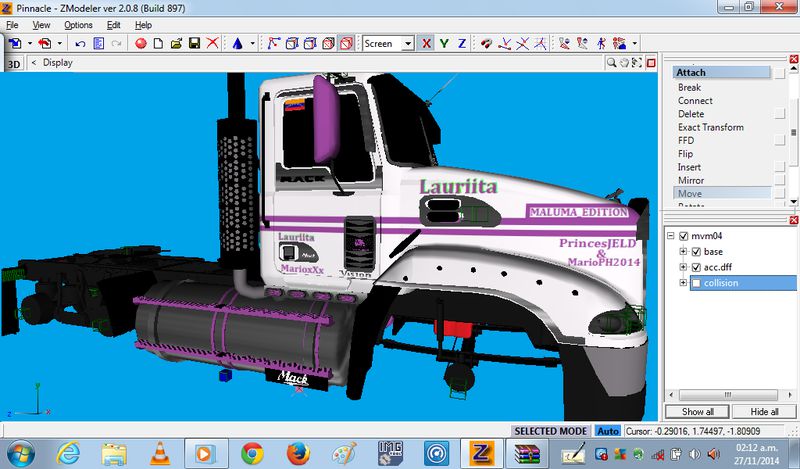Toggle Y axis lock
Screen dimensions: 800x469
(444, 44)
